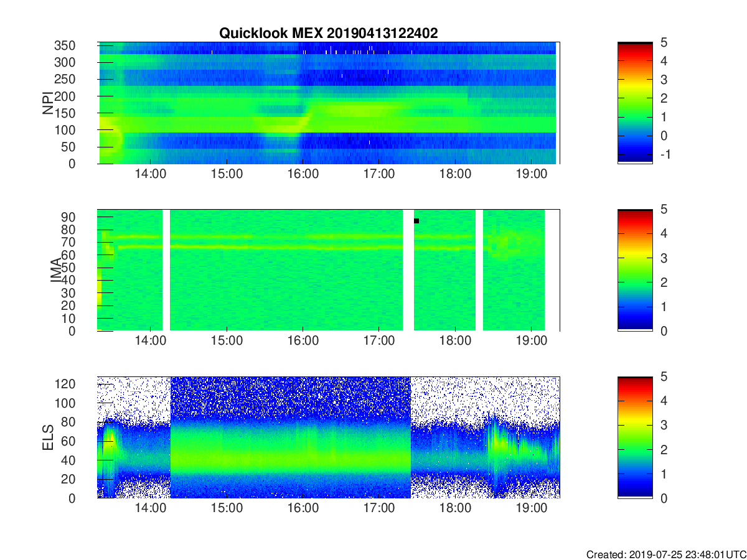Click the 18:00 tick under IMA panel

(x=455, y=342)
